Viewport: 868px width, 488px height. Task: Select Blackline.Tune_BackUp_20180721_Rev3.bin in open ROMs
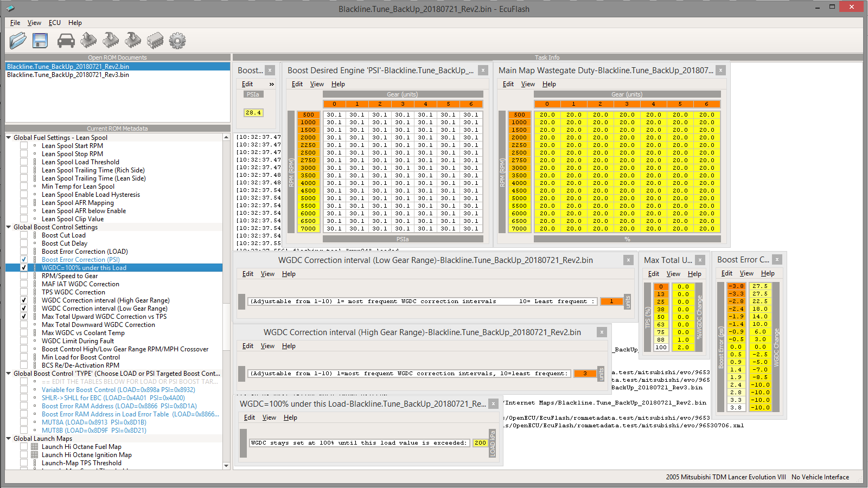click(x=68, y=75)
